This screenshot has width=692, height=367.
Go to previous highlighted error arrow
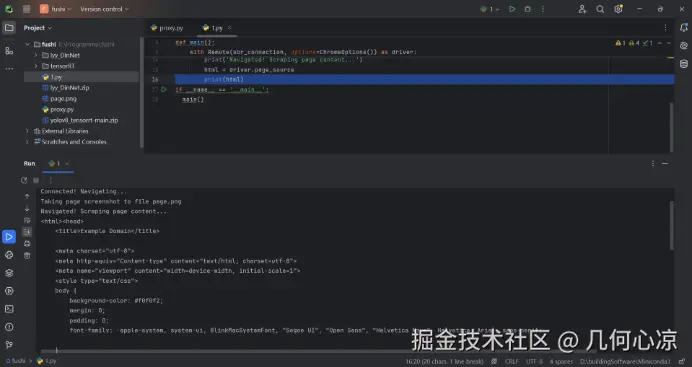point(659,43)
